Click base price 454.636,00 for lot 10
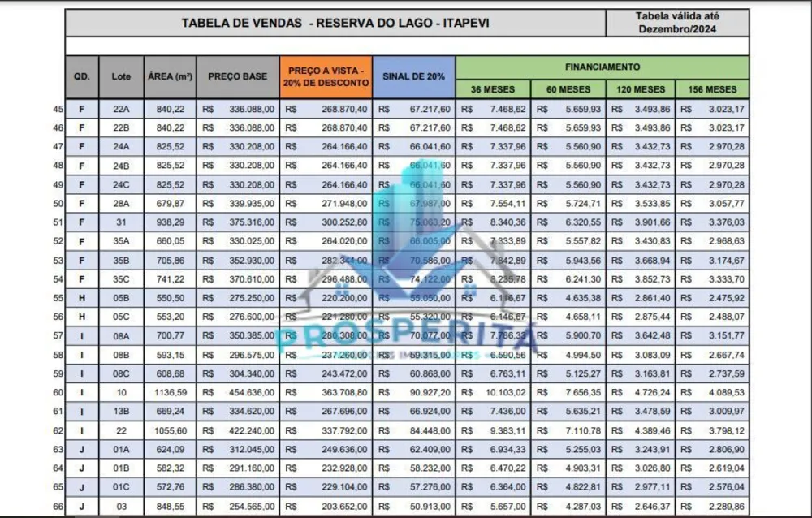The width and height of the screenshot is (812, 518). pos(252,393)
